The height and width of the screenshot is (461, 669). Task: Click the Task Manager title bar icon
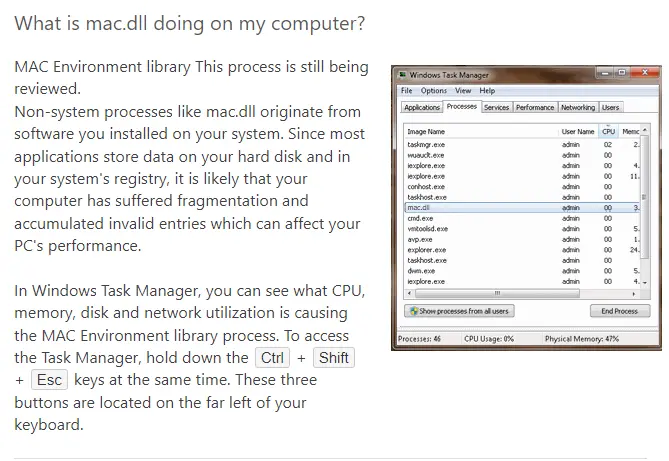pyautogui.click(x=402, y=75)
